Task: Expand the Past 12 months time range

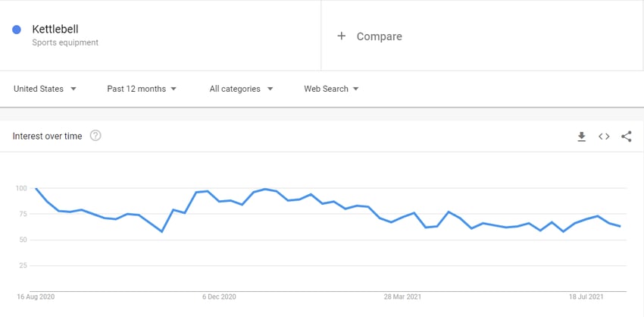Action: point(142,89)
